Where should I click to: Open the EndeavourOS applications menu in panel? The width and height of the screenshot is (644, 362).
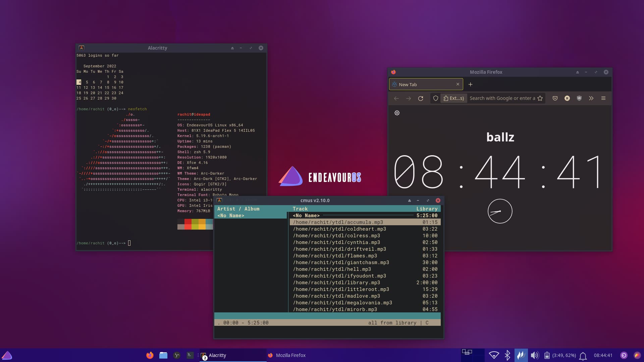pyautogui.click(x=7, y=355)
